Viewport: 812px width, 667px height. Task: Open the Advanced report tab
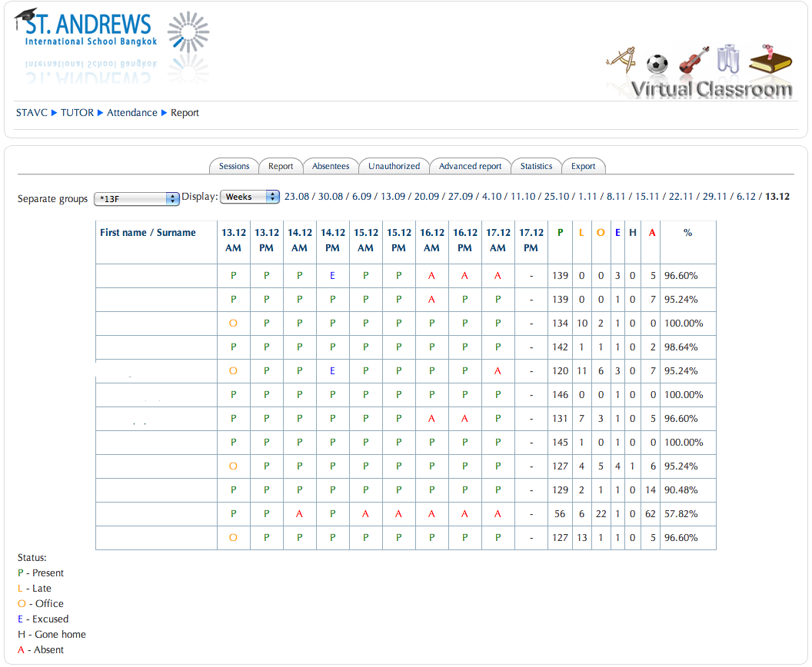(x=470, y=165)
